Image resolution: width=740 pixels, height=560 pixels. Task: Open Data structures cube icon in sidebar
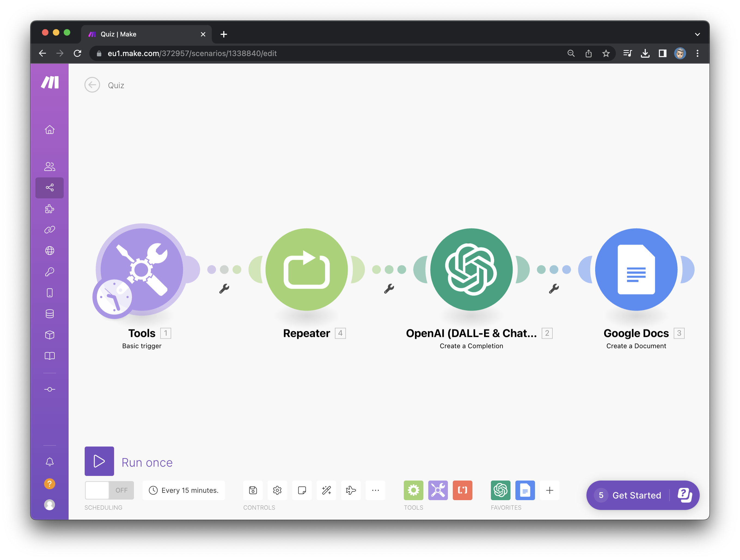[x=50, y=335]
